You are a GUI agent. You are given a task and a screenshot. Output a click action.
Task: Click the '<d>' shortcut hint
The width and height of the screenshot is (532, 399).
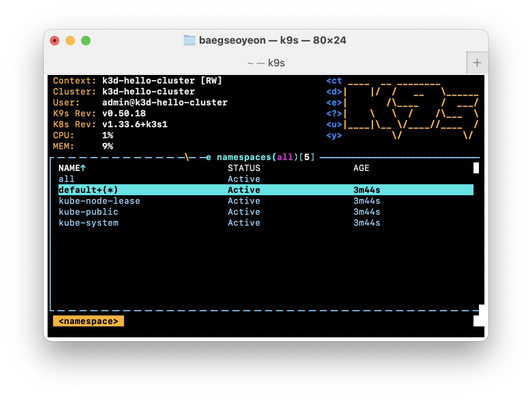334,91
